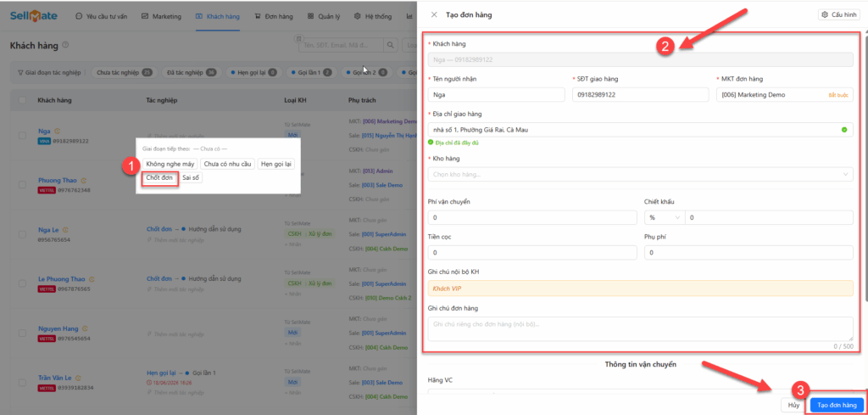868x415 pixels.
Task: Click the SĐT giao hàng field
Action: pos(641,95)
